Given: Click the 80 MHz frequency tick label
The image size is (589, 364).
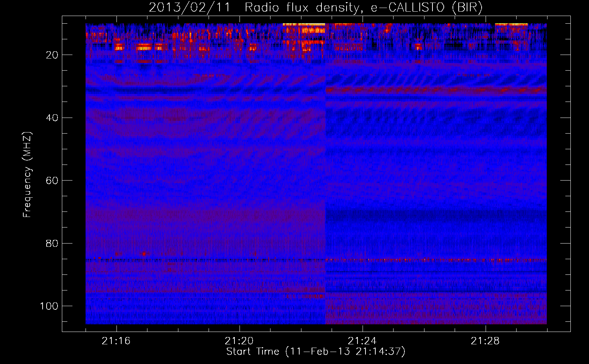Looking at the screenshot, I should [52, 244].
